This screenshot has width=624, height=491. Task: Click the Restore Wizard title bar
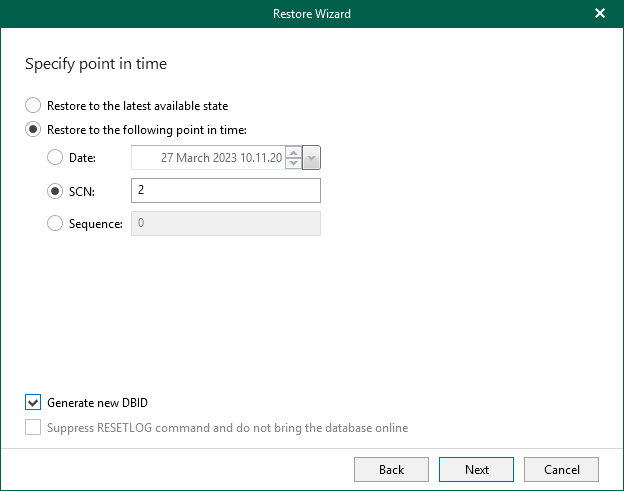click(311, 14)
